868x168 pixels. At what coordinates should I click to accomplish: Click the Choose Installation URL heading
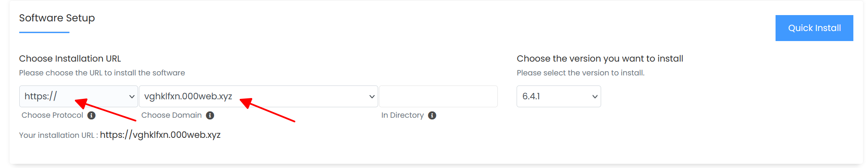[x=70, y=59]
